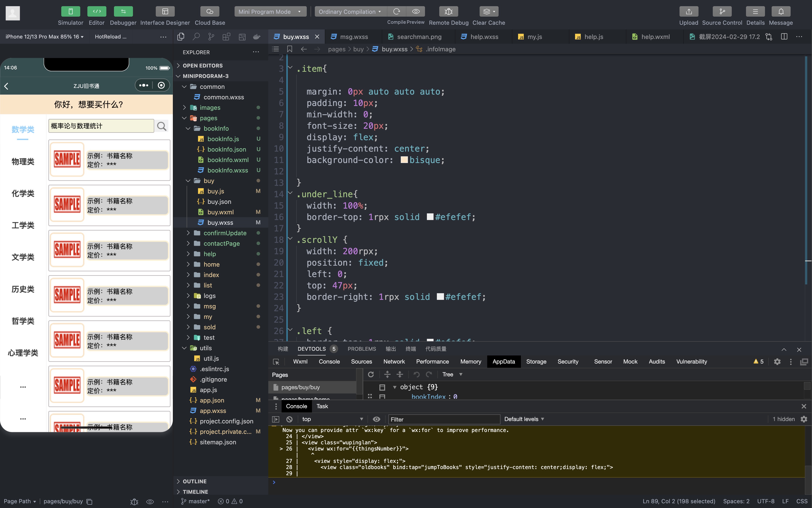Open Source Control branch icon in sidebar
Image resolution: width=812 pixels, height=508 pixels.
[211, 37]
